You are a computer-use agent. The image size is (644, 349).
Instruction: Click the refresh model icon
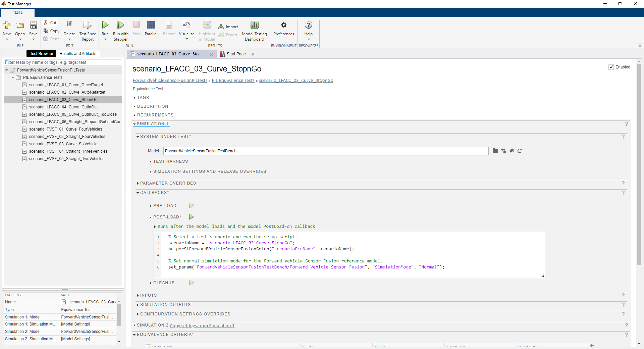(x=520, y=151)
